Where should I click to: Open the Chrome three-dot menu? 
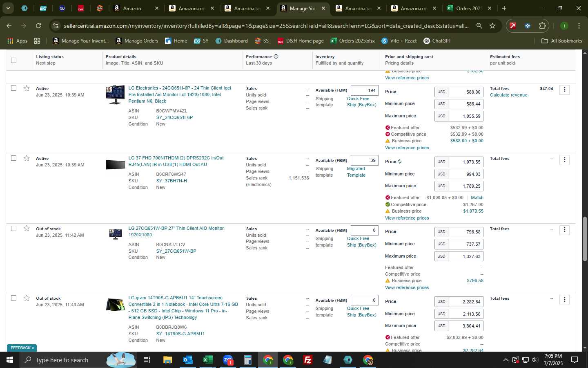pos(579,26)
